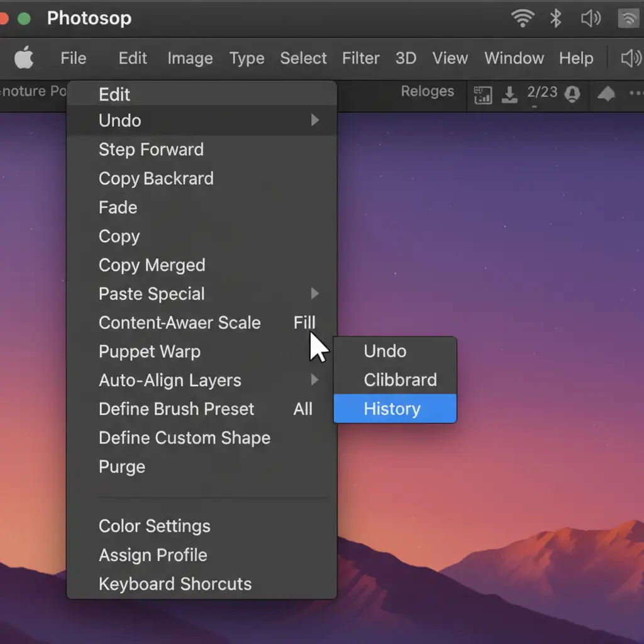Click the speaker icon right of Help
The height and width of the screenshot is (644, 644).
[x=630, y=58]
